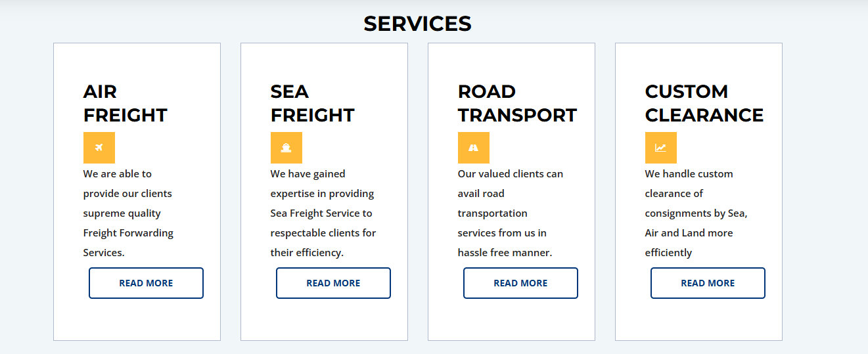Click the airplane icon under Air Freight
The width and height of the screenshot is (868, 354).
click(99, 148)
